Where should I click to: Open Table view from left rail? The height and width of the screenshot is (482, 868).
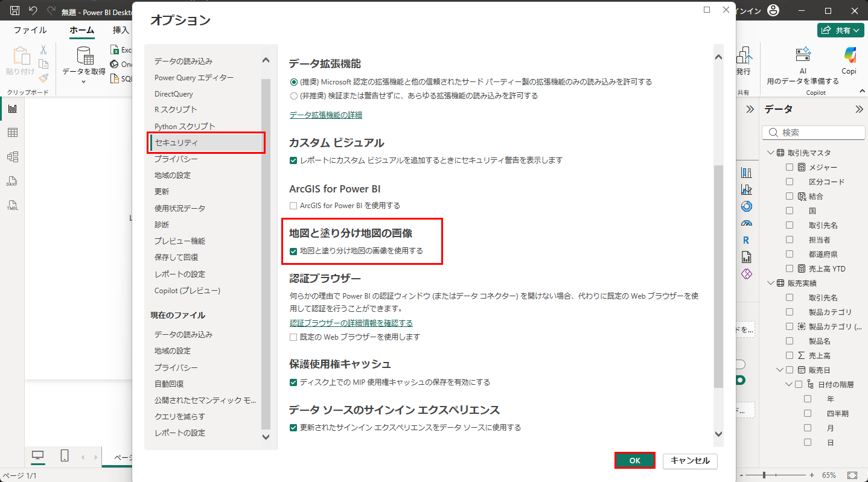click(x=12, y=133)
